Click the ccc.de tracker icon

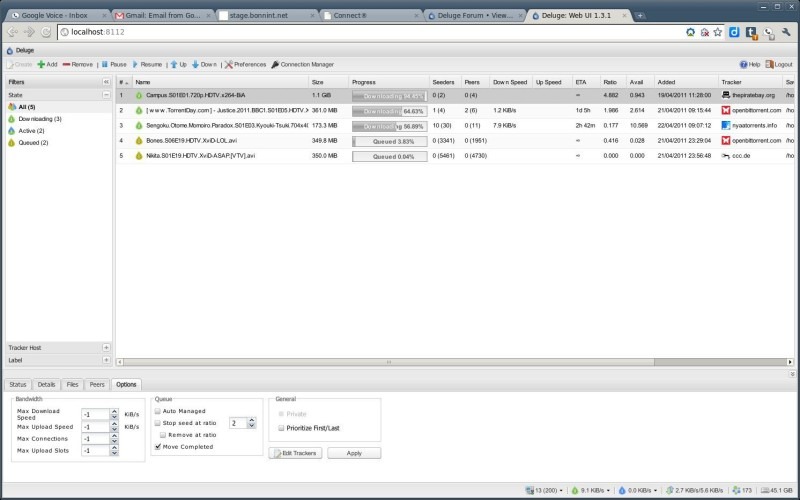click(726, 156)
